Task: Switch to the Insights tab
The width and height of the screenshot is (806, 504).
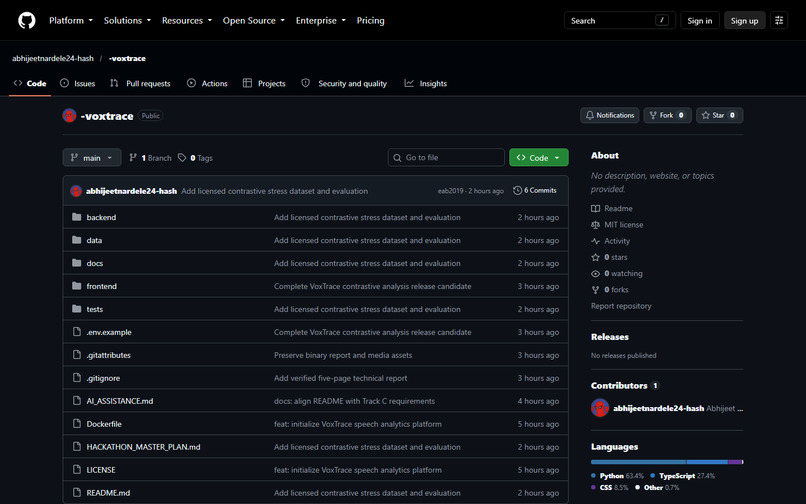Action: click(x=426, y=83)
